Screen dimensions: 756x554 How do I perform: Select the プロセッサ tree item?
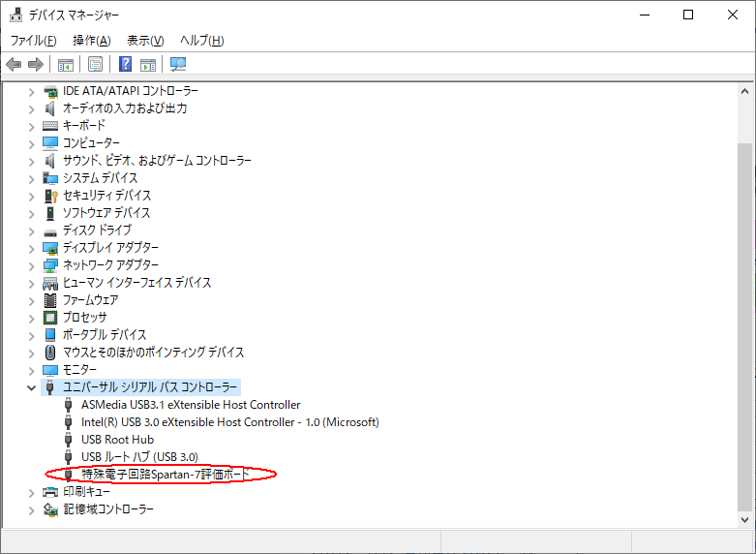click(x=85, y=318)
